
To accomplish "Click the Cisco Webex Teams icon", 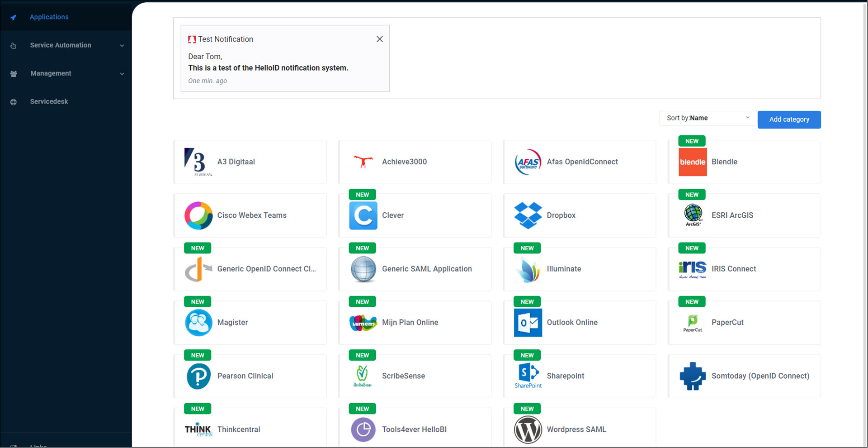I will click(198, 215).
